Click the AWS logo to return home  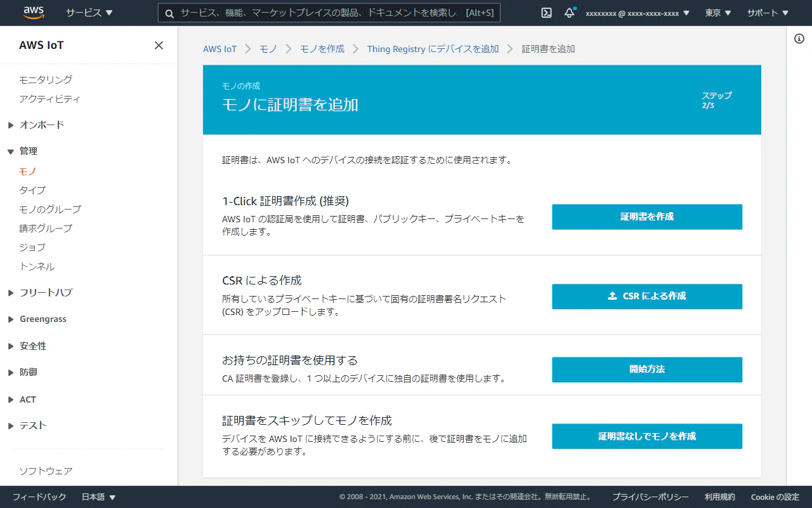click(34, 12)
